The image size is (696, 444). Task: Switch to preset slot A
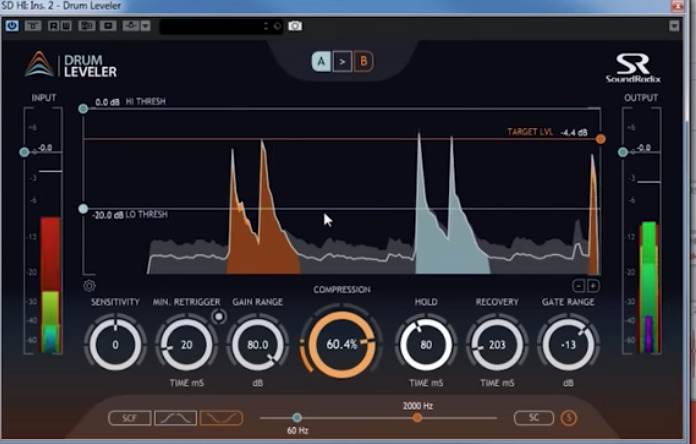point(321,62)
